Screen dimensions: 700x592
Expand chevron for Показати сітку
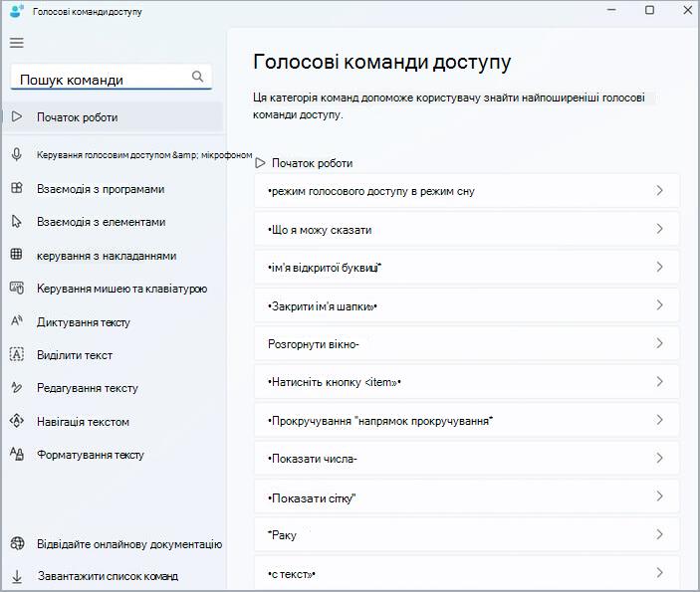(x=659, y=496)
